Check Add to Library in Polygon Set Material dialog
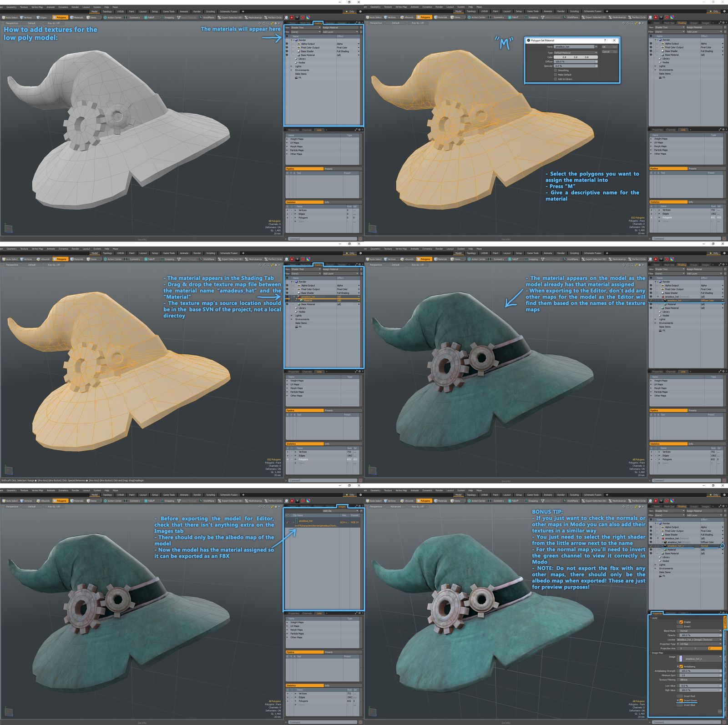This screenshot has width=728, height=725. point(556,79)
